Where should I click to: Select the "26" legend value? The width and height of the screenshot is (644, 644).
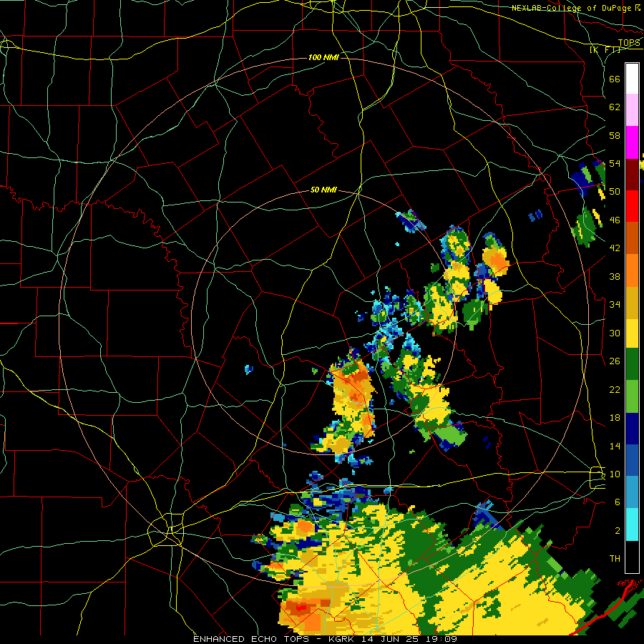(x=615, y=361)
